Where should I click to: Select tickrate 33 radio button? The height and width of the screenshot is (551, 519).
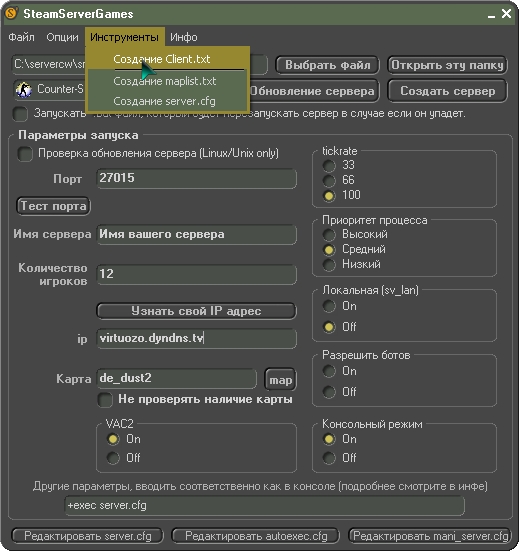[329, 166]
